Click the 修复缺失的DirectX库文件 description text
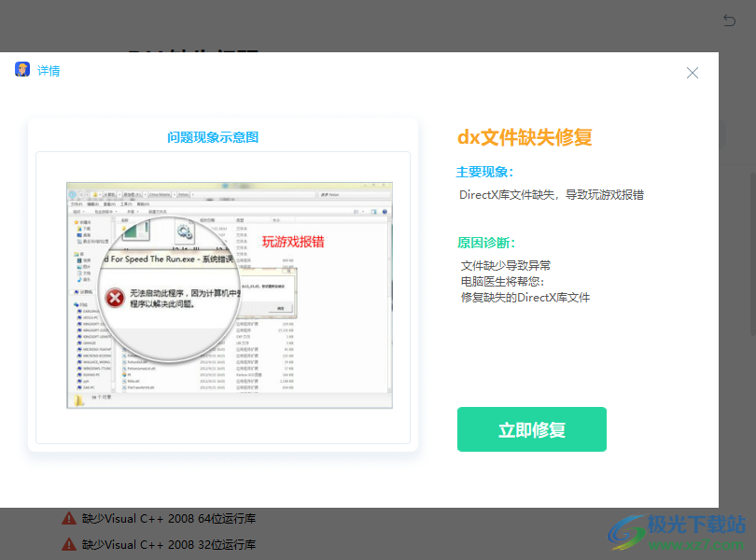Screen dimensions: 756x560 pos(525,297)
